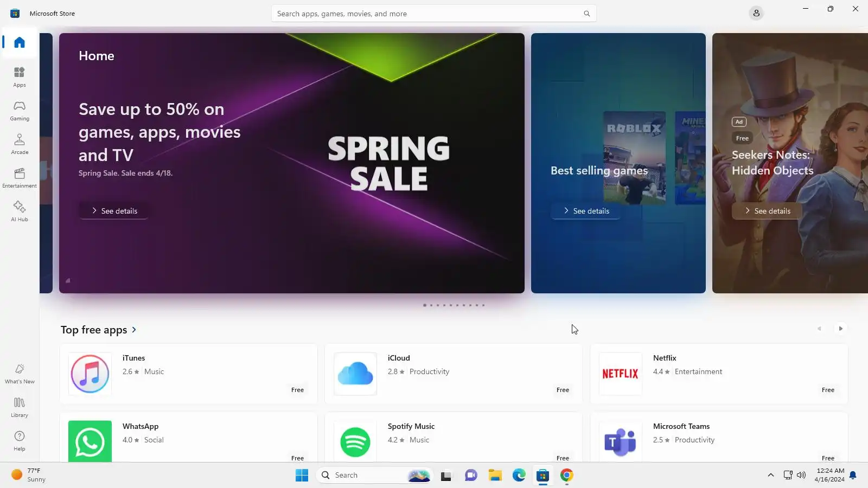The image size is (868, 488).
Task: Click the Top free apps heading
Action: tap(94, 330)
